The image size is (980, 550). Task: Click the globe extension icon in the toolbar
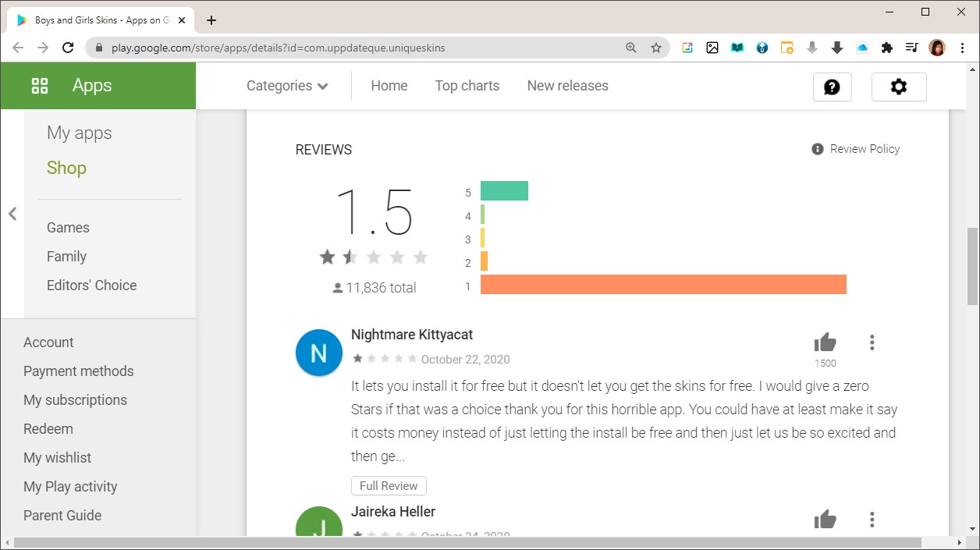pyautogui.click(x=762, y=48)
